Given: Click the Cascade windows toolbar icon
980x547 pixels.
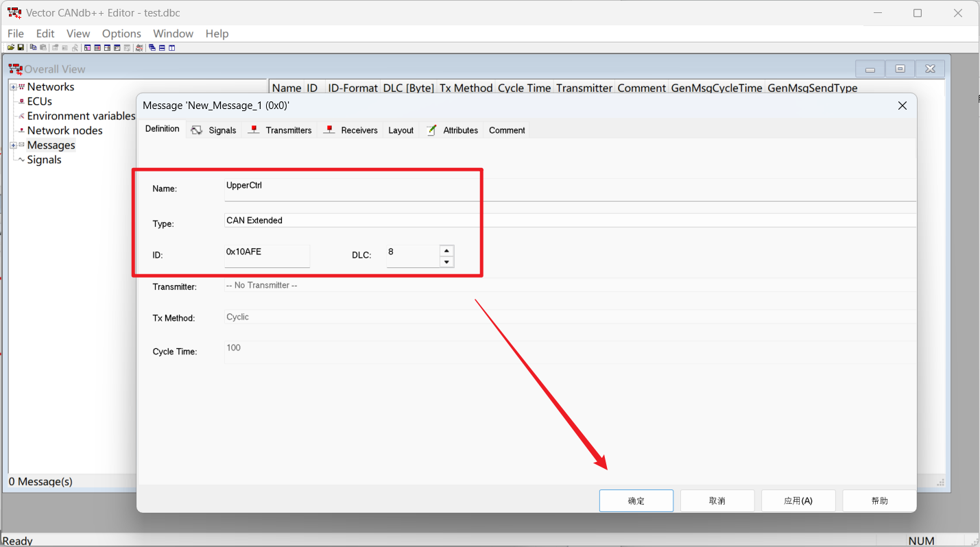Looking at the screenshot, I should click(152, 48).
